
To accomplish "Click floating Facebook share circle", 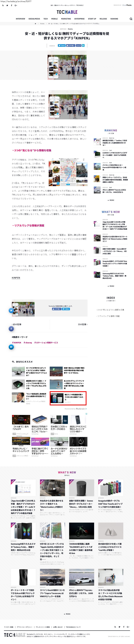I will coord(11,329).
